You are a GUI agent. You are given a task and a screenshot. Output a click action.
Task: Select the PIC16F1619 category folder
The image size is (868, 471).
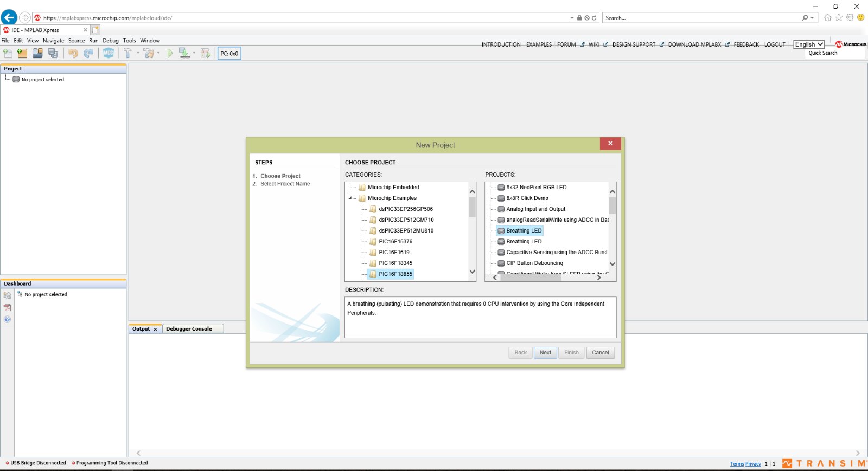[x=394, y=253]
